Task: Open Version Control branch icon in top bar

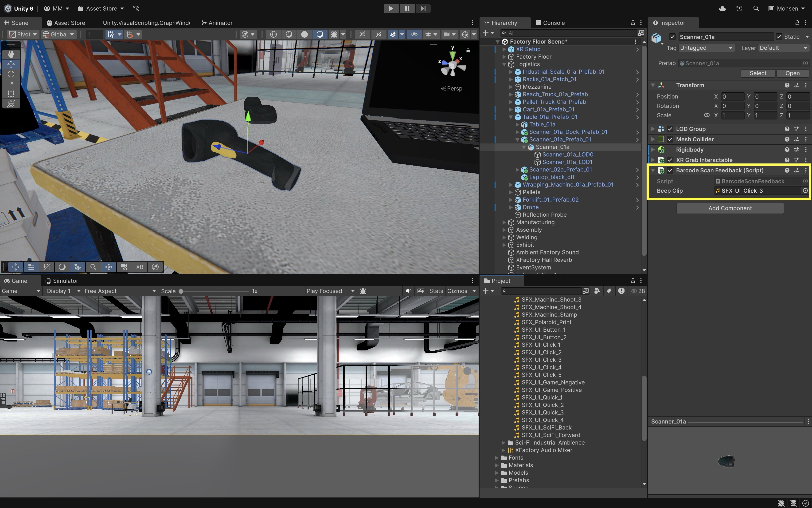Action: (136, 8)
